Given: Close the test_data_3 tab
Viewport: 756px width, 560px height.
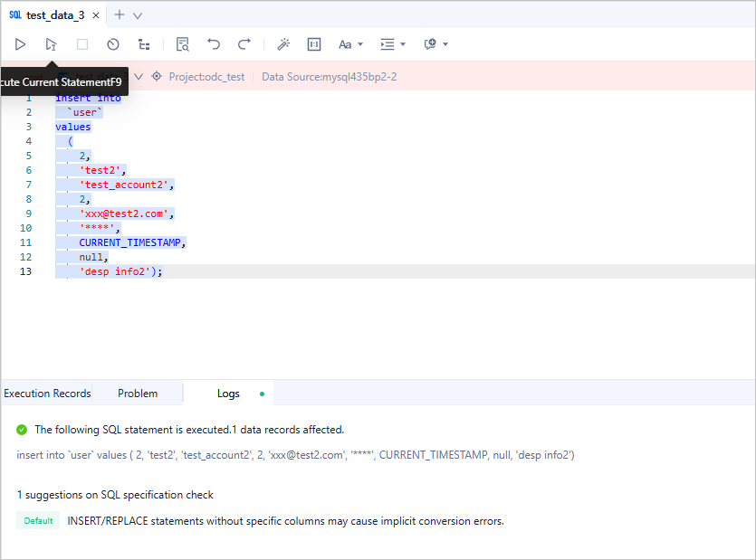Looking at the screenshot, I should tap(96, 15).
